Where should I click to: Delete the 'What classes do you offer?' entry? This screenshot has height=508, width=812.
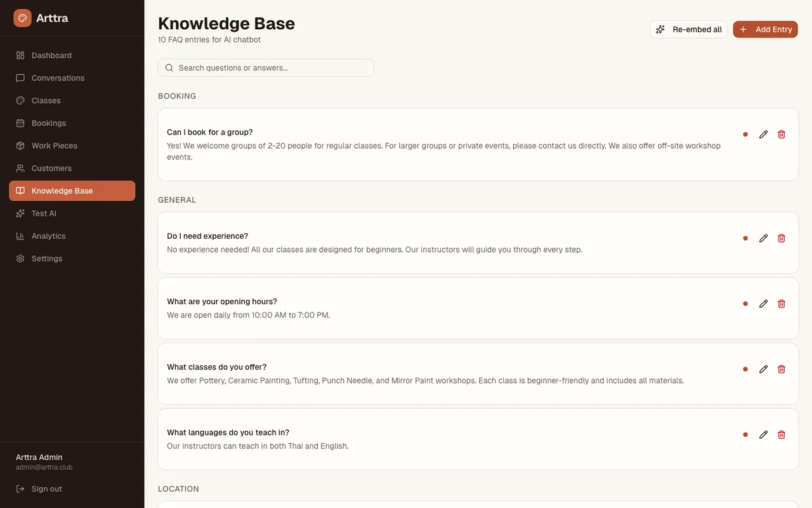click(x=782, y=369)
